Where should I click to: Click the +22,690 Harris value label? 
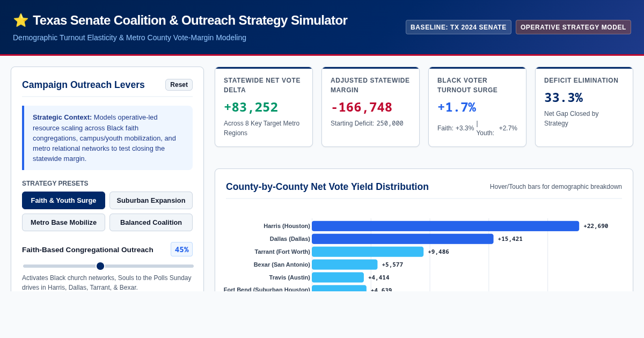tap(596, 226)
